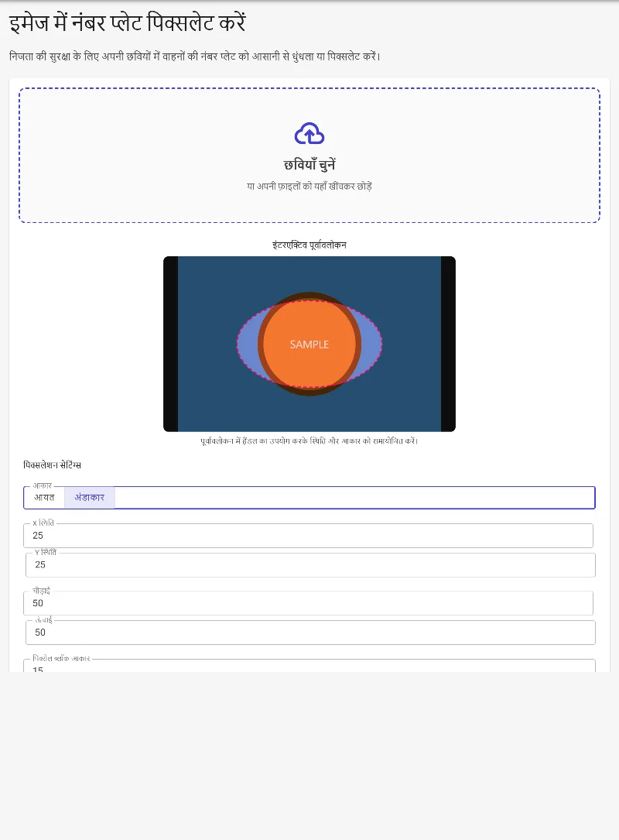Focus the Y स्थिति input field

coord(310,564)
